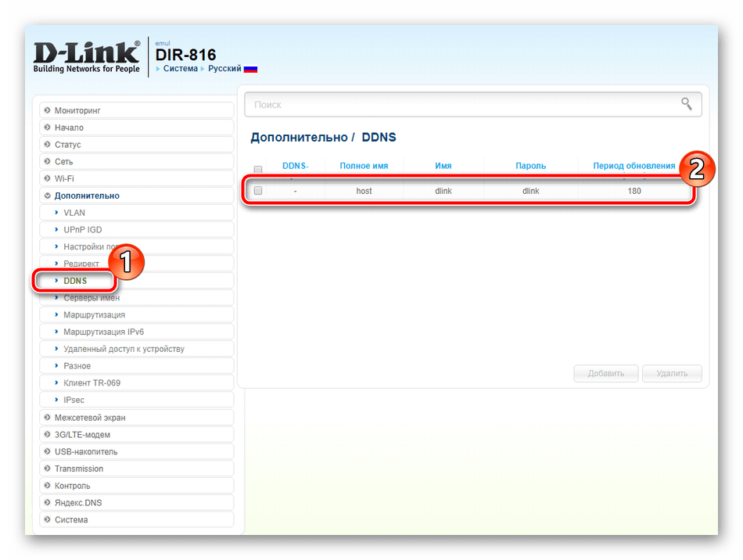Click the Пароль column header
The height and width of the screenshot is (560, 743).
(531, 166)
